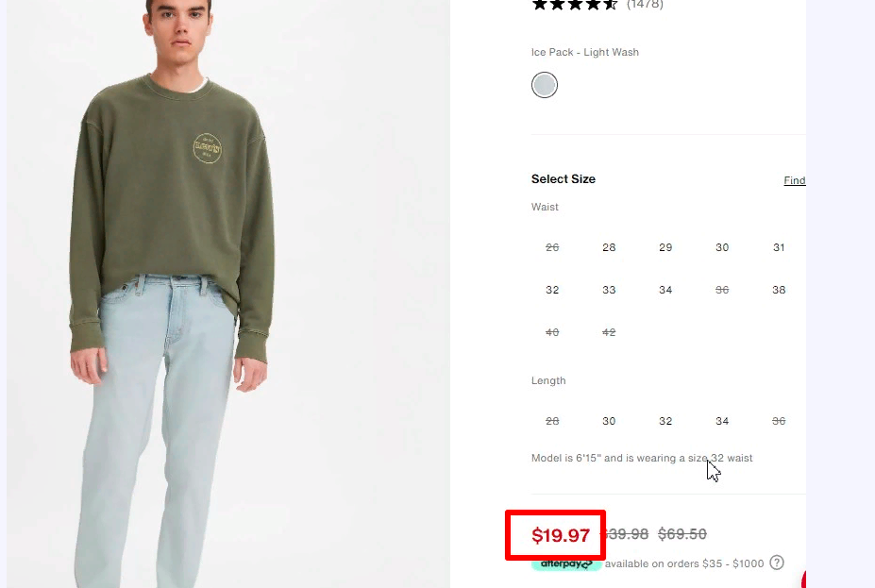
Task: Click the unavailable waist size 36
Action: [722, 290]
